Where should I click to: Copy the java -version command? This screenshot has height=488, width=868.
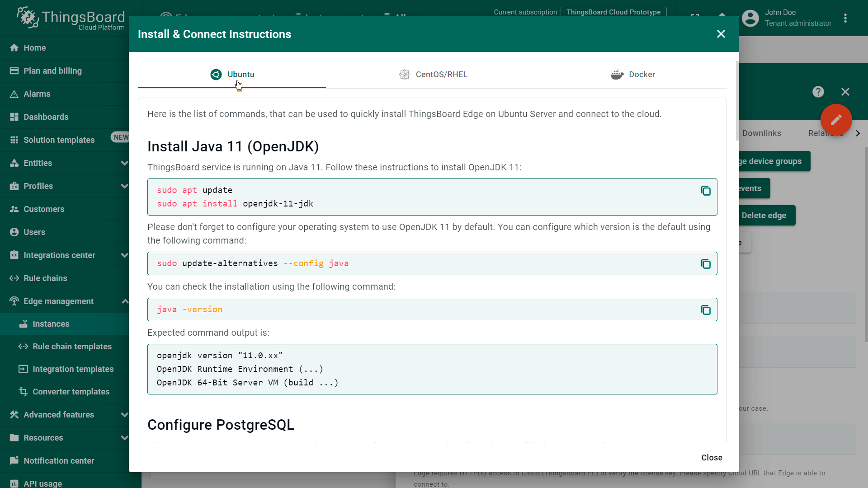pos(705,310)
